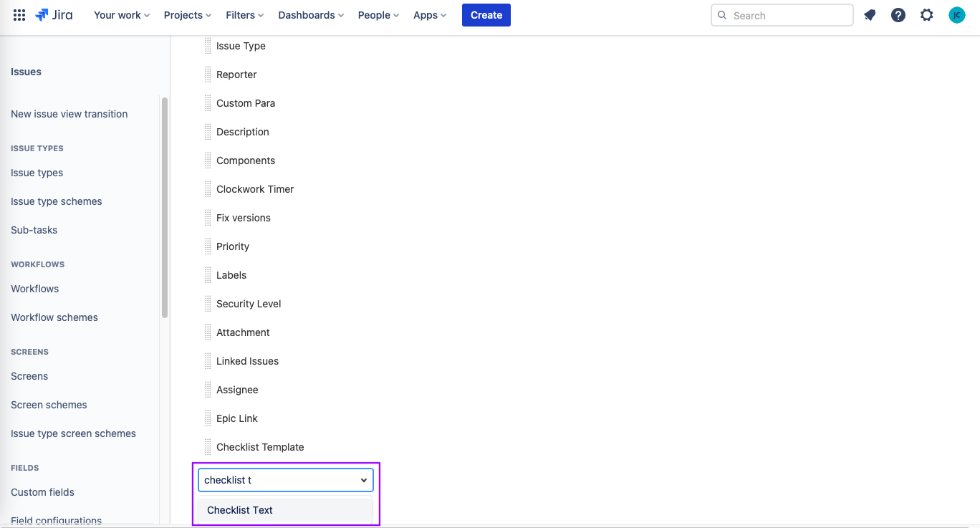This screenshot has height=528, width=980.
Task: Click your profile avatar in the top bar
Action: [956, 14]
